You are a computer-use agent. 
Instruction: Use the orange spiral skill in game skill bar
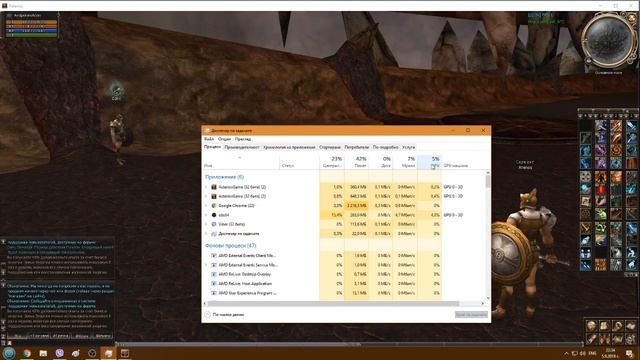(x=616, y=150)
